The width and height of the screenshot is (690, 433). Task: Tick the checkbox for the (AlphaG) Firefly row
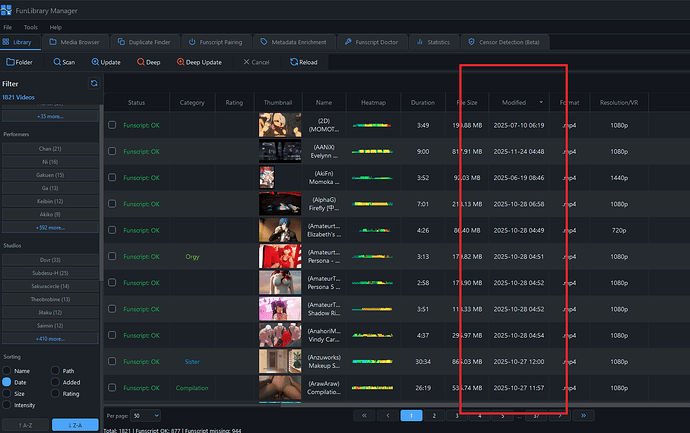[112, 204]
